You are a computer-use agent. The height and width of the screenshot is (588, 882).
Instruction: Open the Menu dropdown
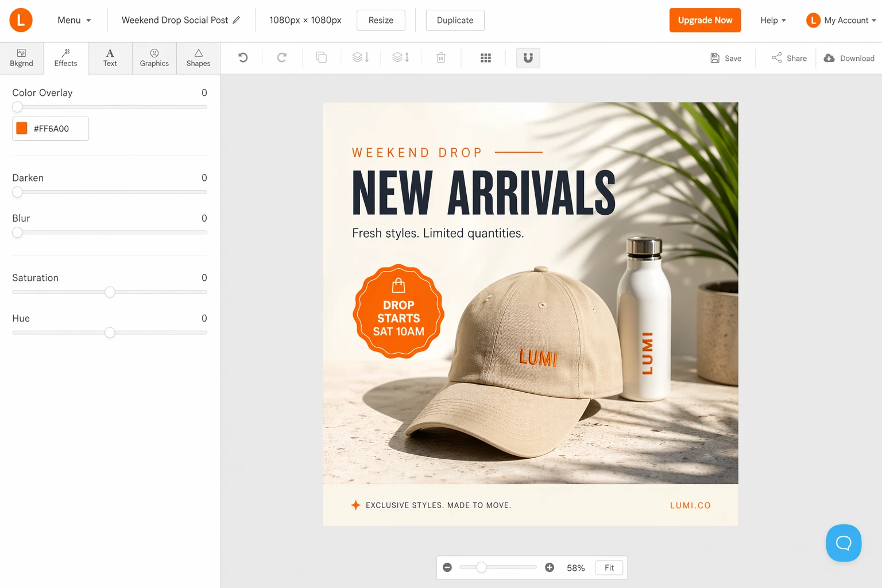(x=74, y=20)
